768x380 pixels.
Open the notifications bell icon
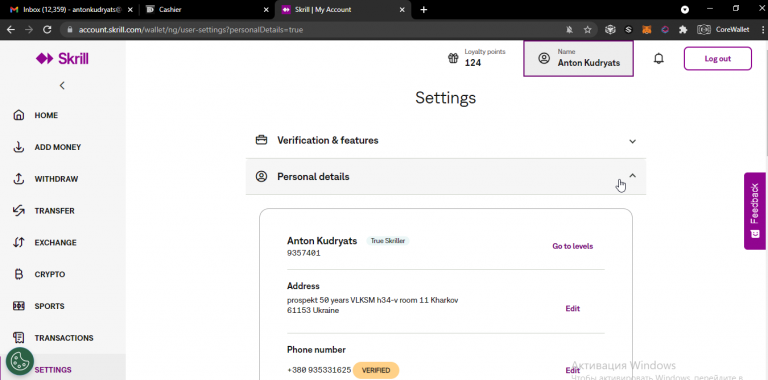click(659, 59)
